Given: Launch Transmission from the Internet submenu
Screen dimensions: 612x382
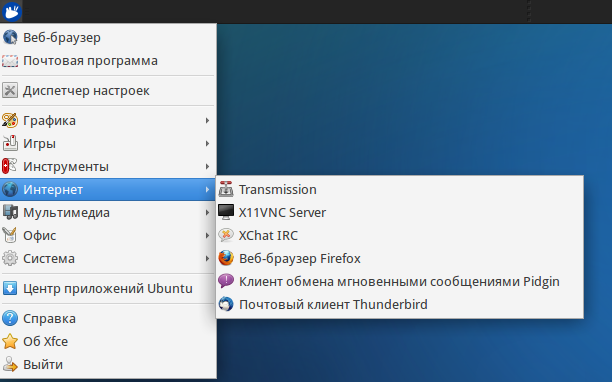Looking at the screenshot, I should tap(400, 190).
